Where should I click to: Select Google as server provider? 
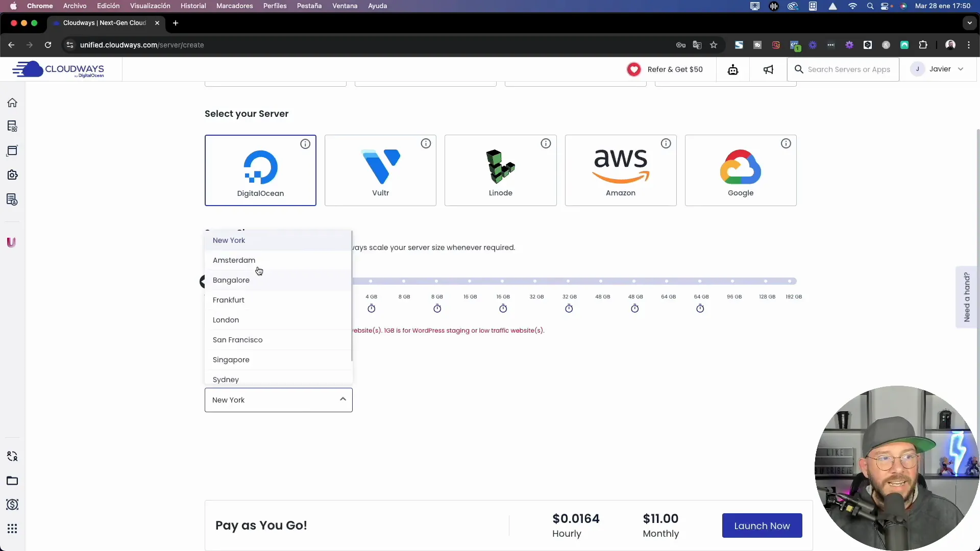tap(741, 170)
